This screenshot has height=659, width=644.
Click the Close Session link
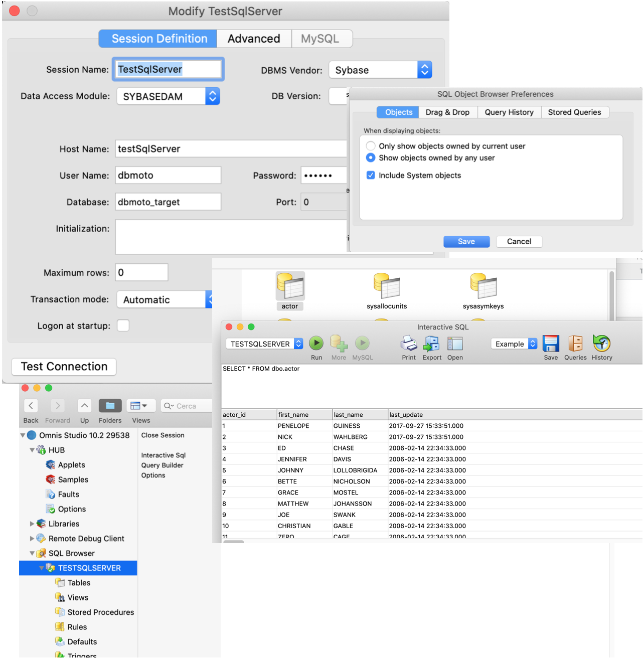[163, 435]
